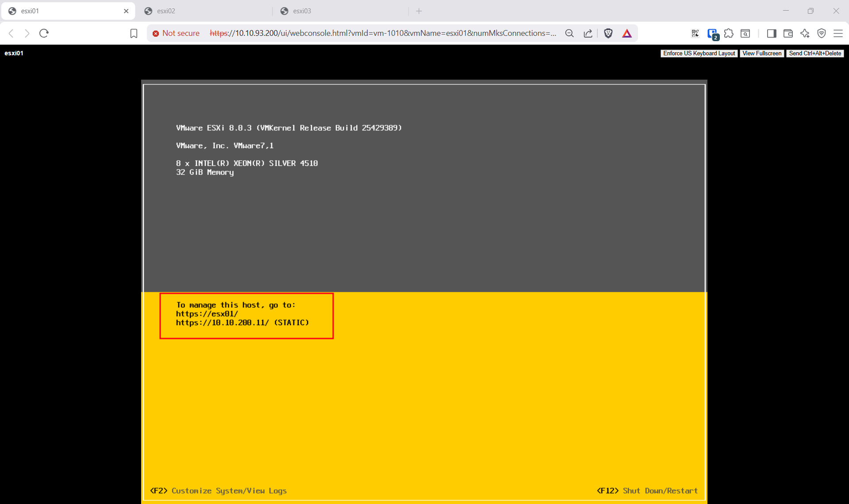This screenshot has width=849, height=504.
Task: Click the search-window extension icon
Action: click(x=745, y=33)
